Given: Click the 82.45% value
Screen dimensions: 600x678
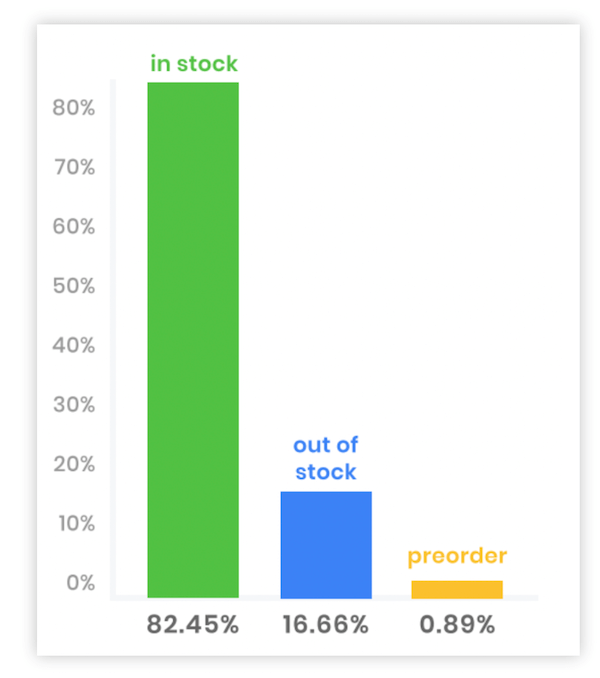Looking at the screenshot, I should click(x=193, y=626).
